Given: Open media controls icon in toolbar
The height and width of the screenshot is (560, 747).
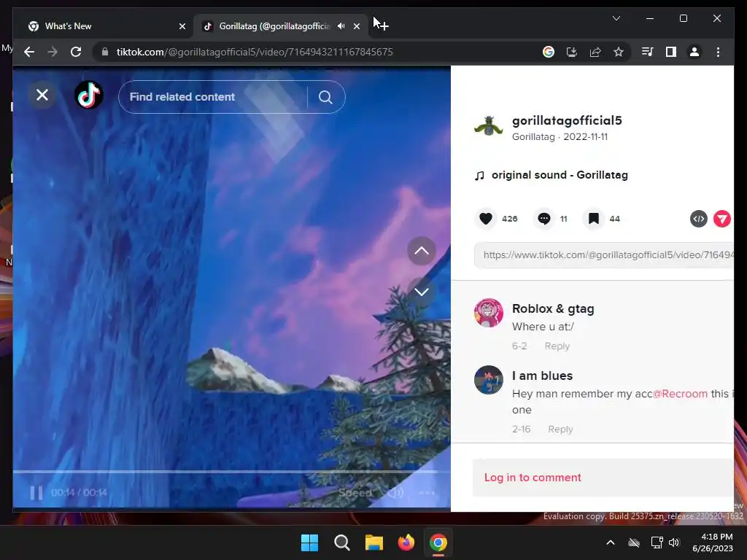Looking at the screenshot, I should click(648, 52).
